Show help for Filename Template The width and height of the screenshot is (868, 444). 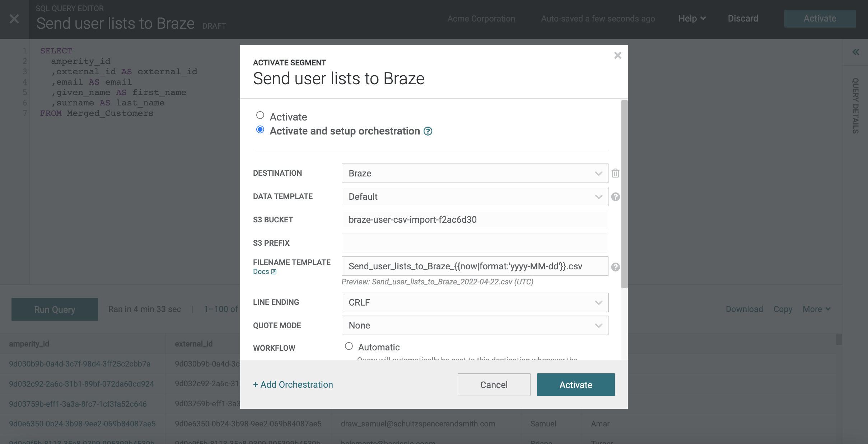pos(615,267)
